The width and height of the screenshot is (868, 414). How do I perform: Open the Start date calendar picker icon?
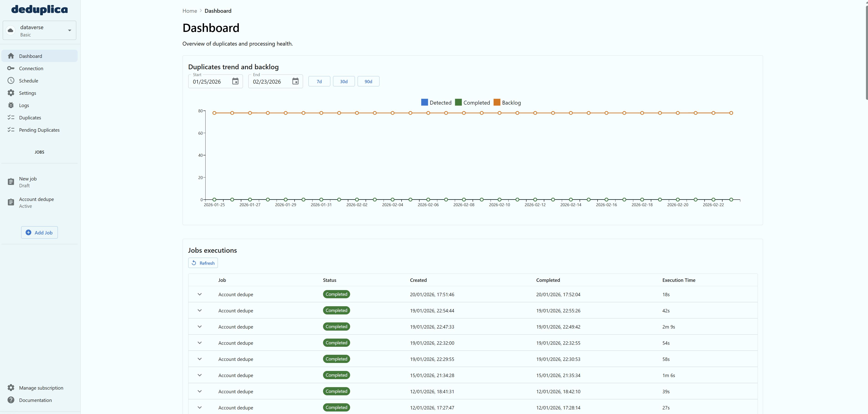pyautogui.click(x=235, y=81)
